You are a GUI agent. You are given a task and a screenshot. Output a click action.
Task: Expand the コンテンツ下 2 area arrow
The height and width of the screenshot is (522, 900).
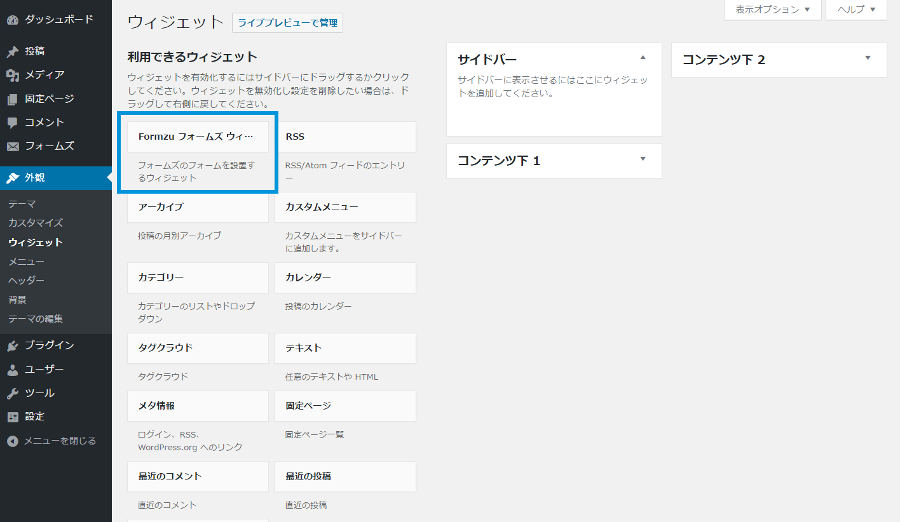(x=868, y=58)
